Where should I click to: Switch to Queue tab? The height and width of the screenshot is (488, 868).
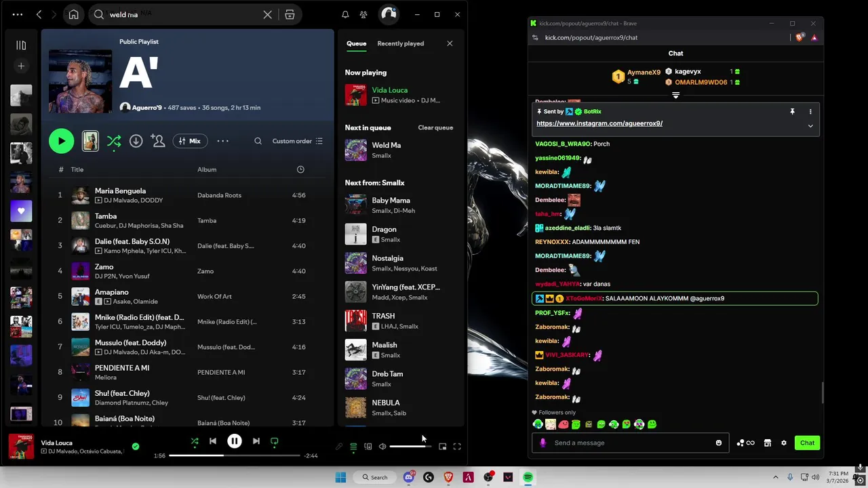356,43
